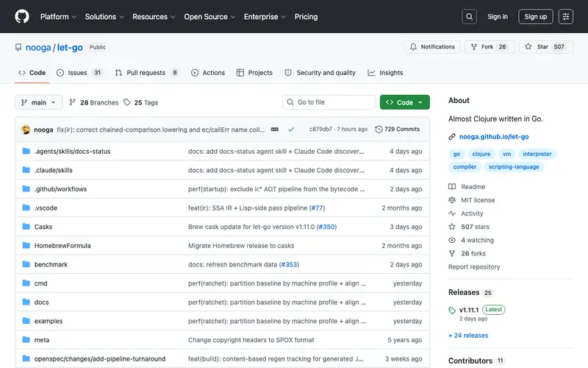Image resolution: width=588 pixels, height=368 pixels.
Task: Open the main branch selector dropdown
Action: [39, 102]
